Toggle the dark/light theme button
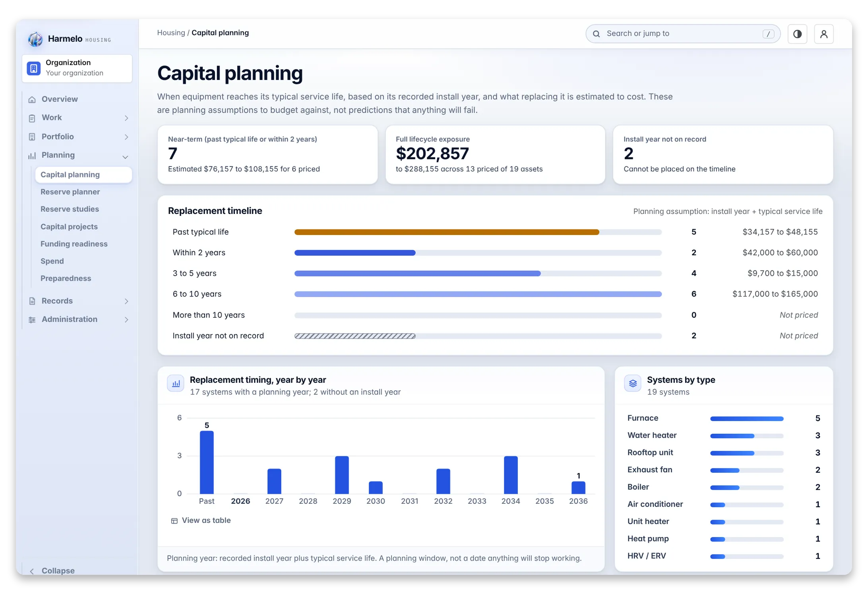 click(797, 34)
